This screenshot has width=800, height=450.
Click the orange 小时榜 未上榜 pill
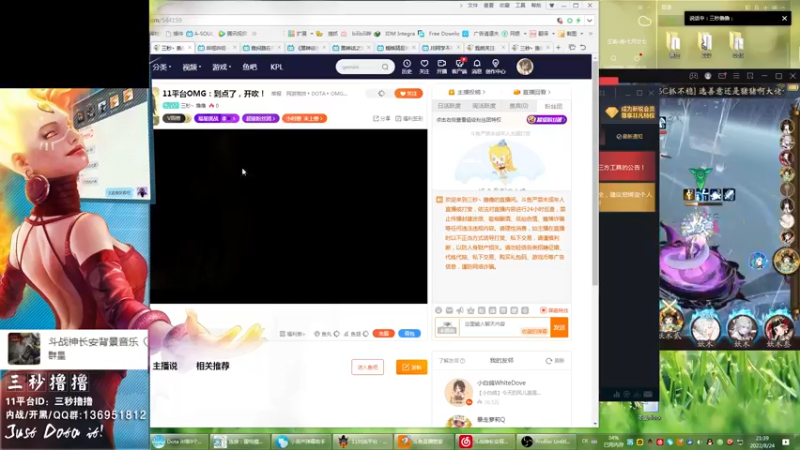[305, 118]
